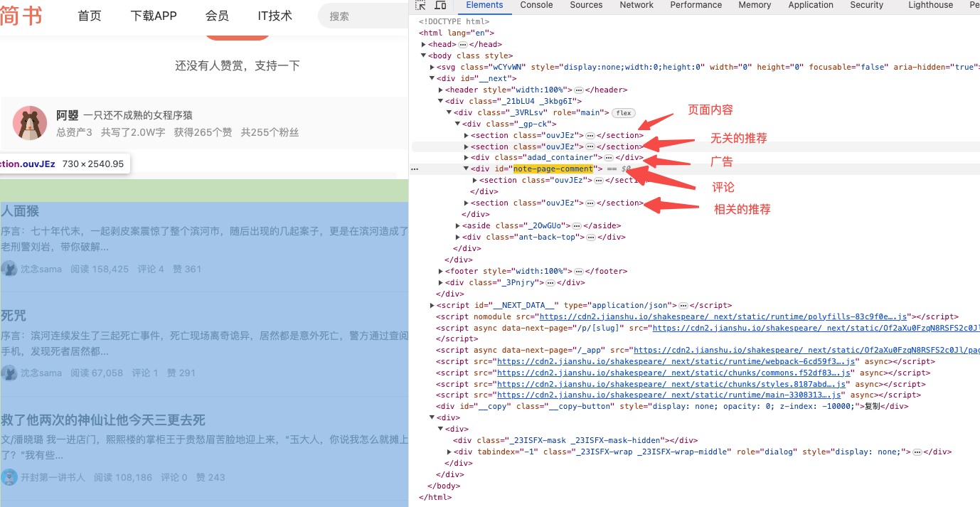Open the Lighthouse tab
Screen dimensions: 980x507
[x=930, y=5]
